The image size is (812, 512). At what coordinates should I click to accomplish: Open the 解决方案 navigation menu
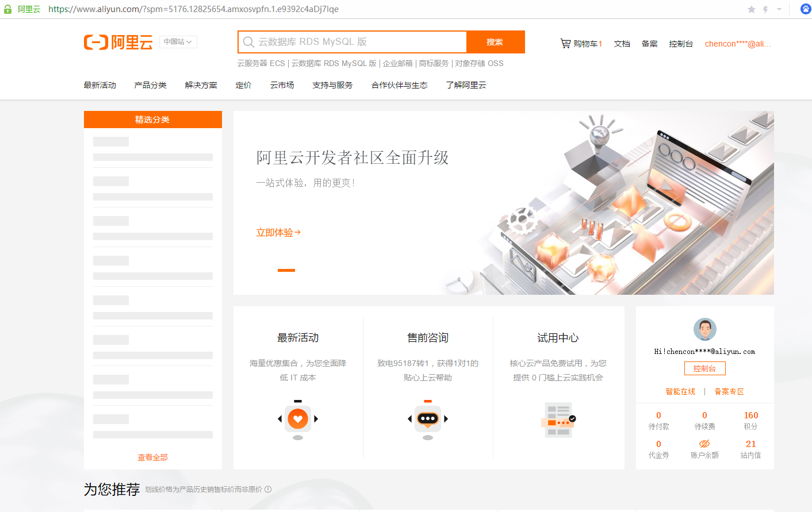tap(201, 85)
